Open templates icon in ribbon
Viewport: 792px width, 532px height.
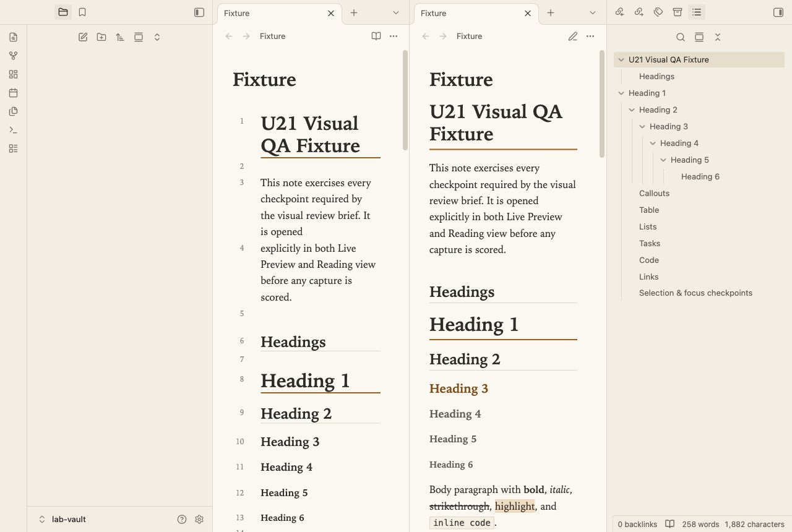tap(14, 111)
